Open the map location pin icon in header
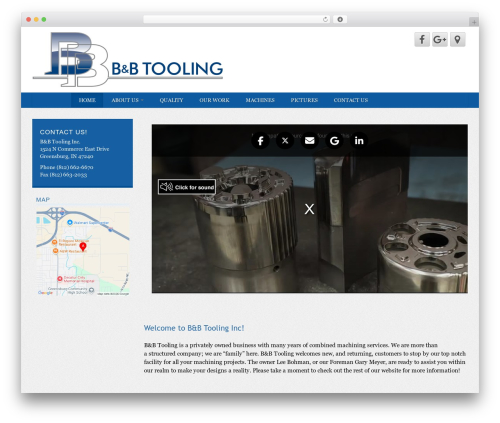The width and height of the screenshot is (500, 423). pos(457,40)
